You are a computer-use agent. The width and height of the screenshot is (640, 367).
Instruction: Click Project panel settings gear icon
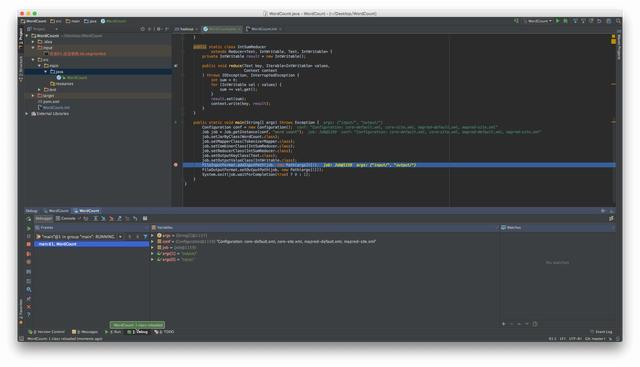[159, 29]
